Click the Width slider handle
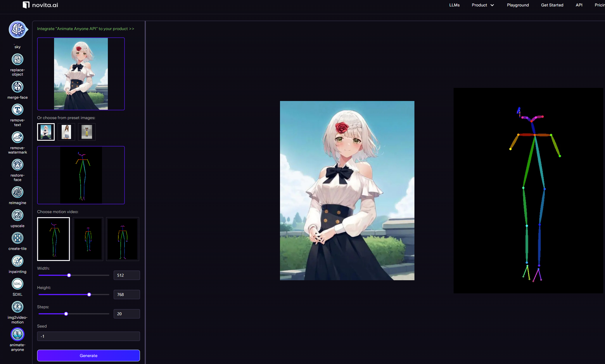This screenshot has width=605, height=364. [x=69, y=275]
